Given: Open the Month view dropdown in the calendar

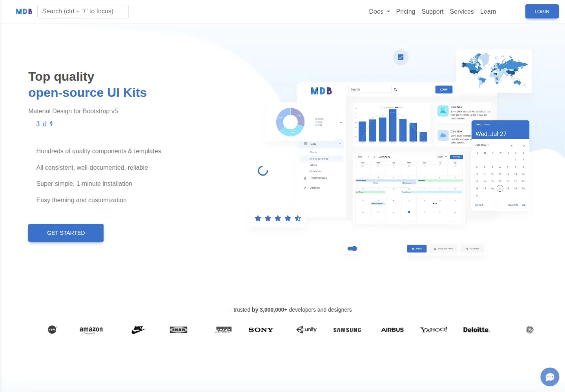Looking at the screenshot, I should [x=442, y=157].
